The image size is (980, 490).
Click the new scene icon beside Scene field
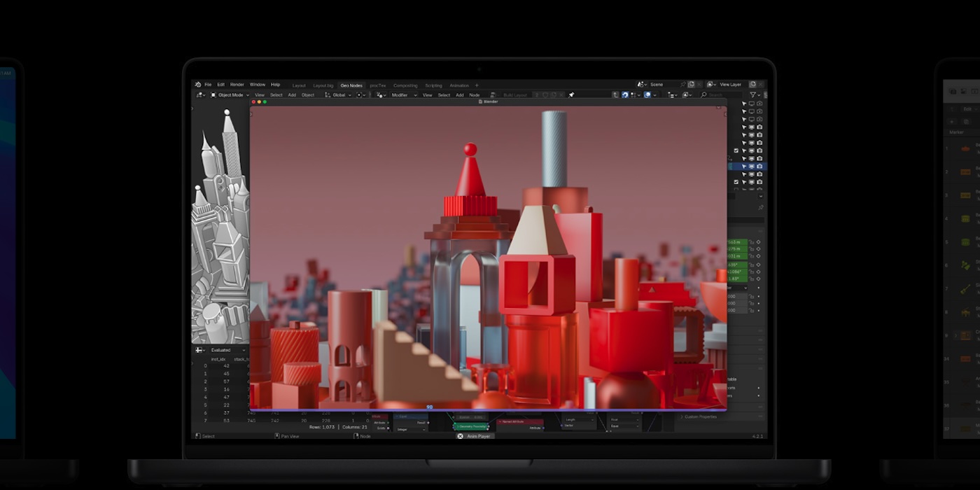(x=691, y=85)
